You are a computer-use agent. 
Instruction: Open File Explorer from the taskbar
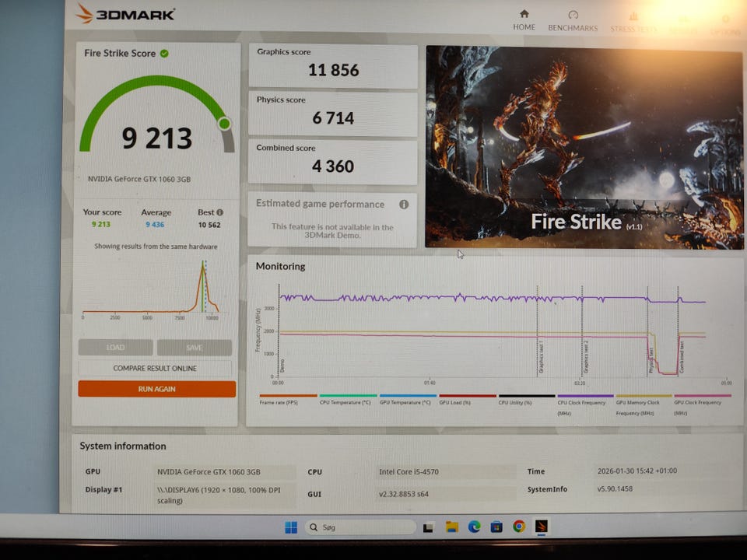451,527
